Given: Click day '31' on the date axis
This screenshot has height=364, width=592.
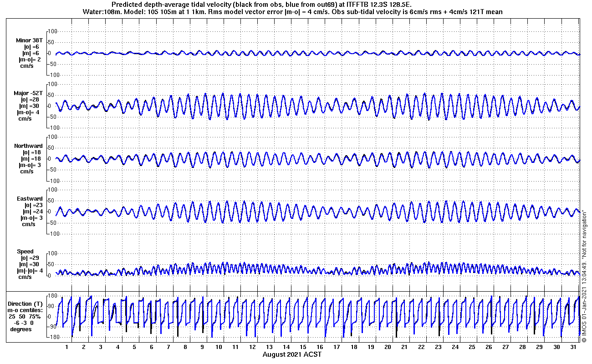Looking at the screenshot, I should [x=573, y=347].
